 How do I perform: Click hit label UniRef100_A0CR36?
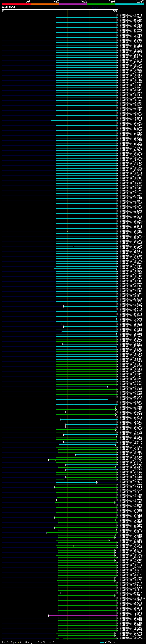131,432
